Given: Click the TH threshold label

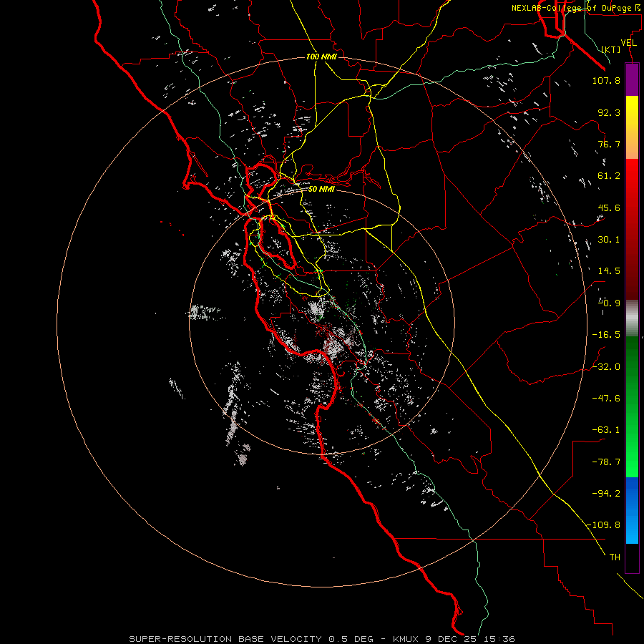Looking at the screenshot, I should tap(615, 557).
